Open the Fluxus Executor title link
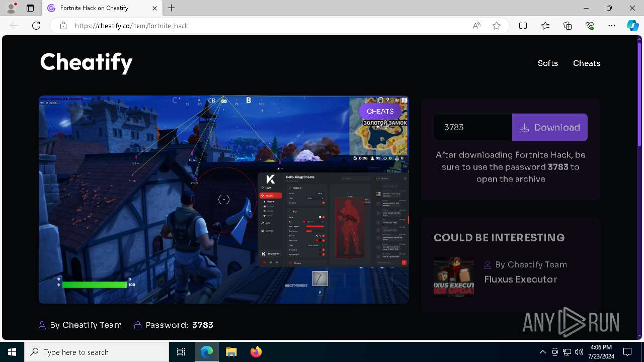 pos(521,280)
